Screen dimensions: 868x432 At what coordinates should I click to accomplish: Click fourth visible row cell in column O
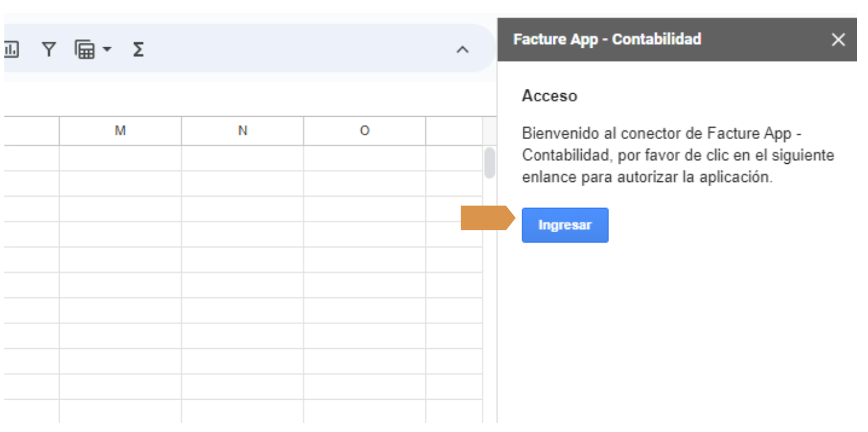[364, 235]
